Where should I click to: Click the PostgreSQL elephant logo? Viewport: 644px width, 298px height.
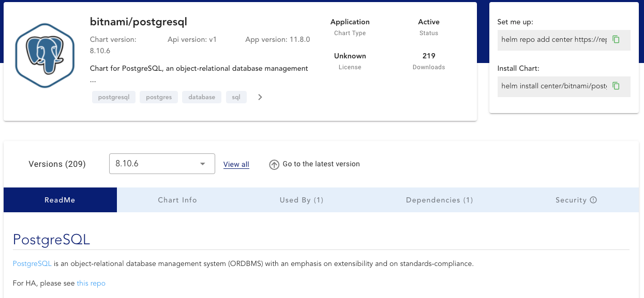point(46,56)
